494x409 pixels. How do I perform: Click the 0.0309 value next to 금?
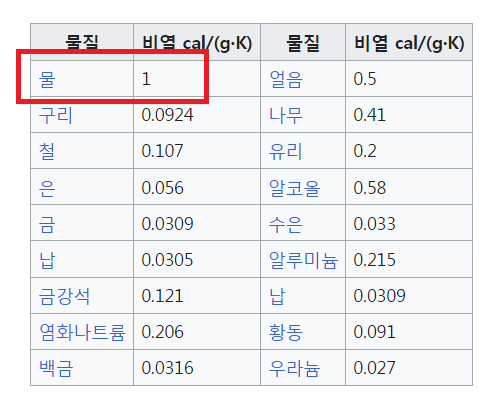coord(167,224)
